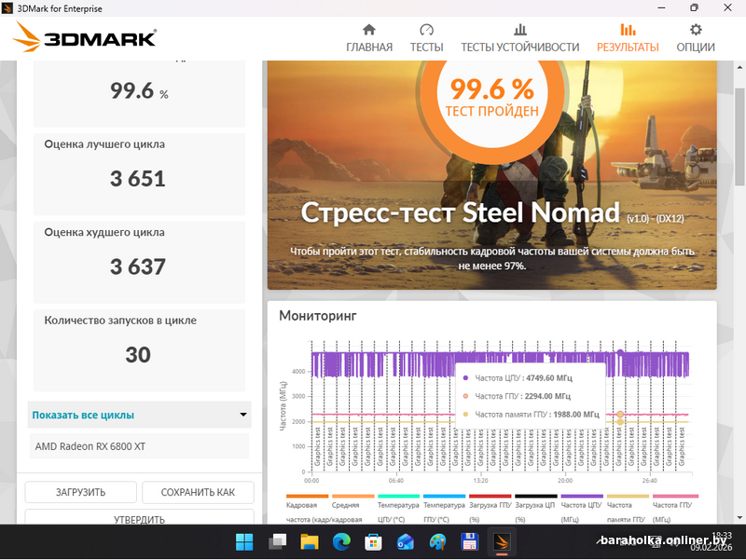The width and height of the screenshot is (746, 560).
Task: Click the ТЕСТ ПРОЙДЕН result text
Action: pos(492,111)
